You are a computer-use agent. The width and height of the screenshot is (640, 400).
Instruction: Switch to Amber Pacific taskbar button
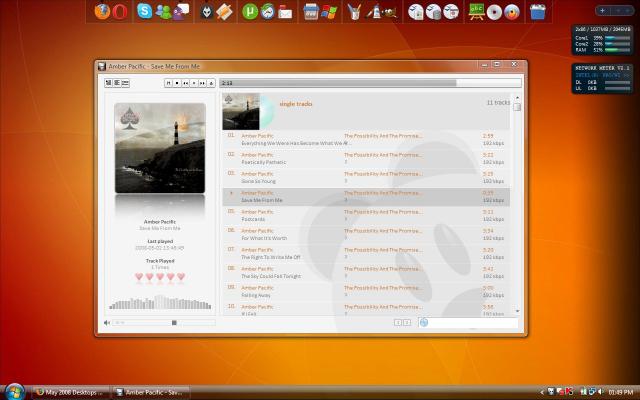pos(151,392)
